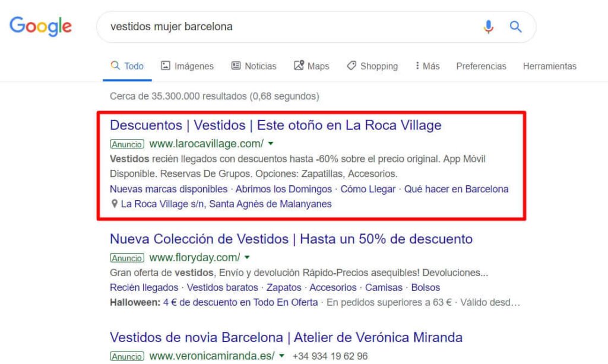Start voice search with microphone icon
The image size is (608, 364).
click(x=489, y=27)
